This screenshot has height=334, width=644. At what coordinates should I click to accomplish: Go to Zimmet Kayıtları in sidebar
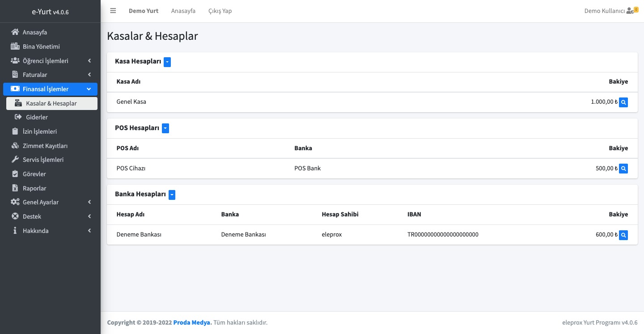coord(45,146)
